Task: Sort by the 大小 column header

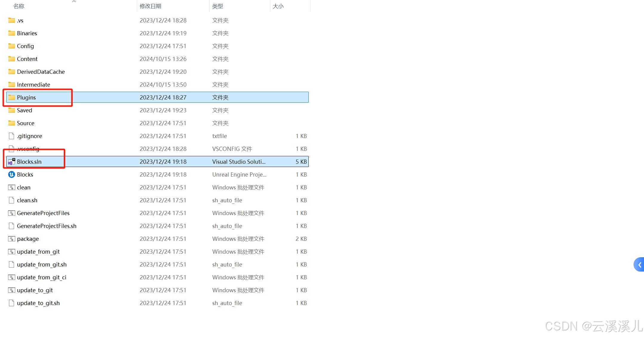Action: tap(278, 6)
